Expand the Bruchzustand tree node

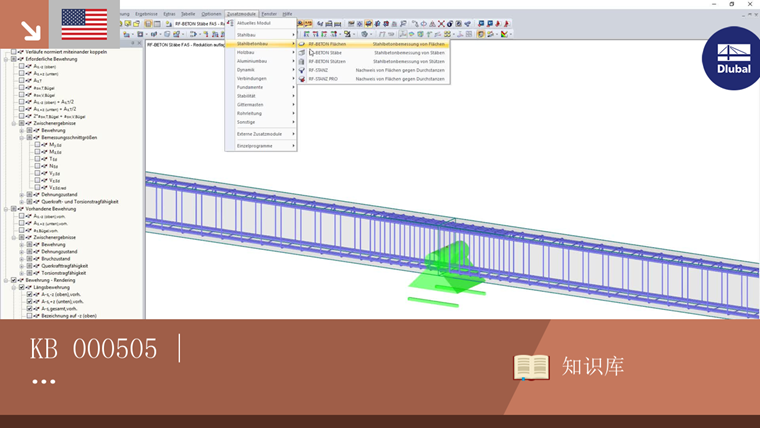(21, 259)
